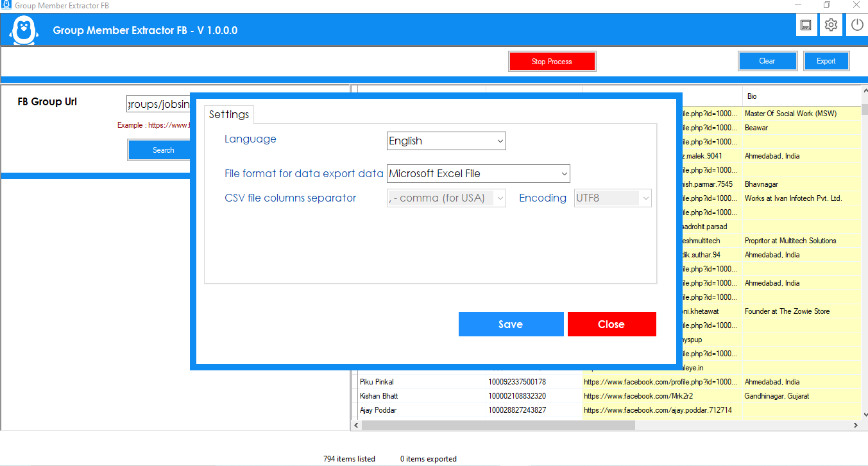Click the power icon in header

[857, 25]
